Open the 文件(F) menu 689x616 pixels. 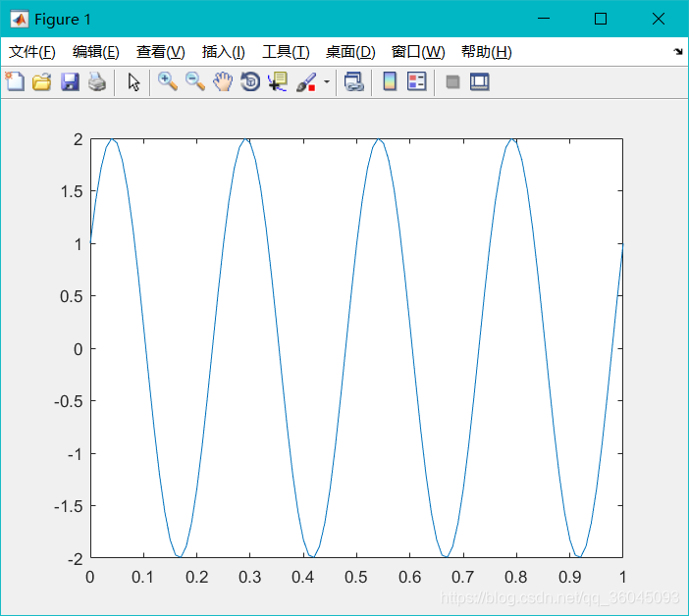click(x=32, y=52)
